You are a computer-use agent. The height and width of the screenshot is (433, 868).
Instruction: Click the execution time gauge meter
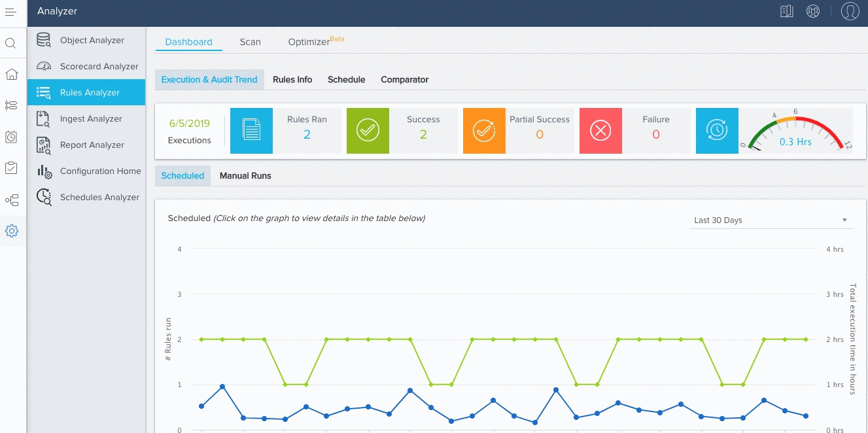795,131
